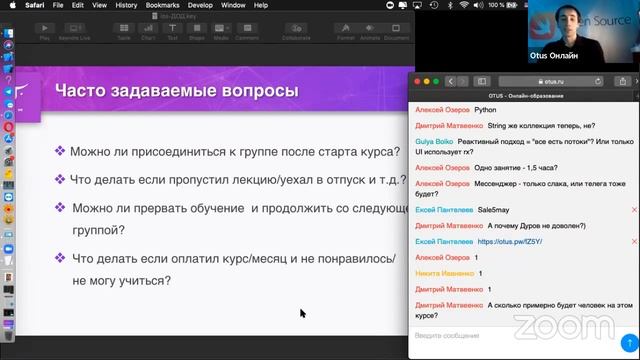Click the bullet about pausing обучение
Image resolution: width=640 pixels, height=360 pixels.
point(240,219)
